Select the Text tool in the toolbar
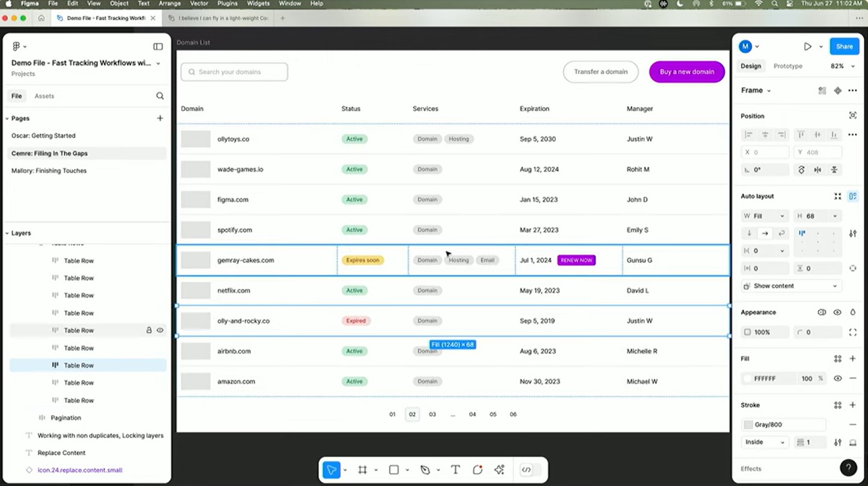 (x=455, y=470)
